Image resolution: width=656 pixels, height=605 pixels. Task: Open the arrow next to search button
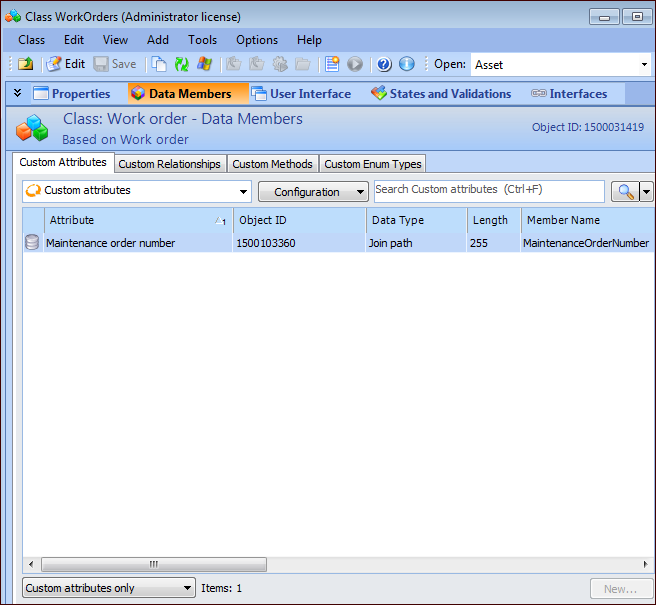click(646, 192)
